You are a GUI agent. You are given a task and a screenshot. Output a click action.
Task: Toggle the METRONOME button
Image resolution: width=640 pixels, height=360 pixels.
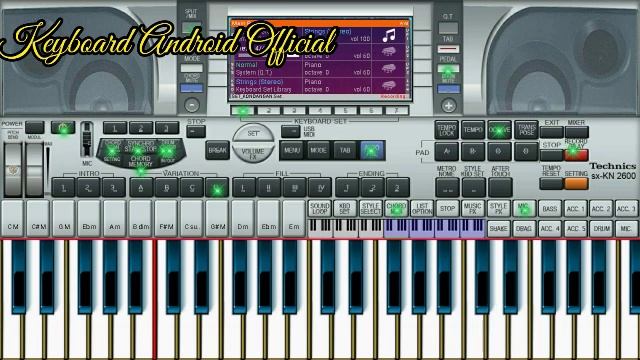(447, 188)
